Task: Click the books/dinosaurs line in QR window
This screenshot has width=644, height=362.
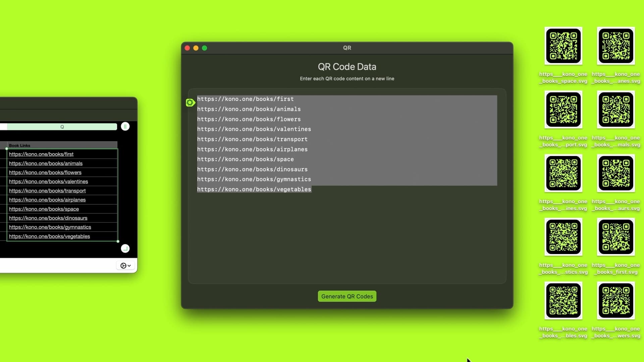Action: pyautogui.click(x=252, y=169)
